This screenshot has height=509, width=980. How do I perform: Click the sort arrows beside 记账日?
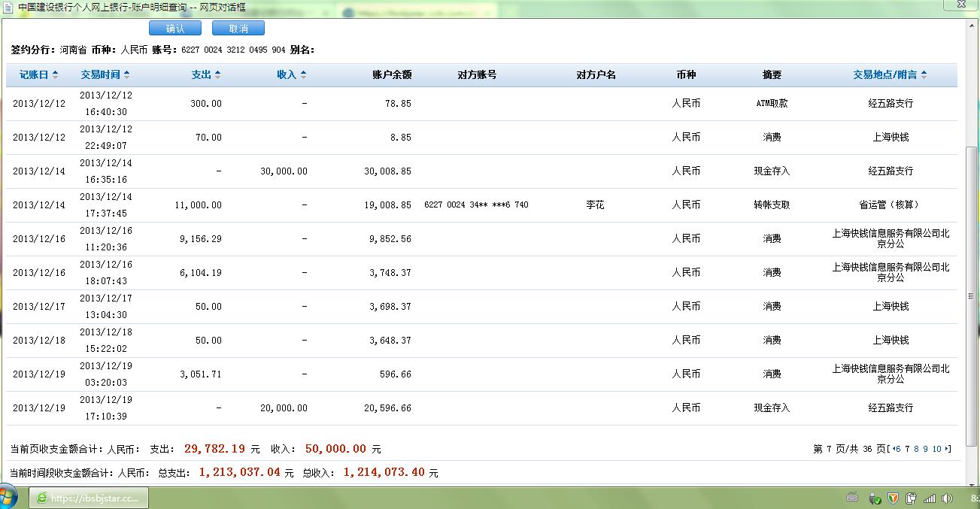tap(54, 75)
